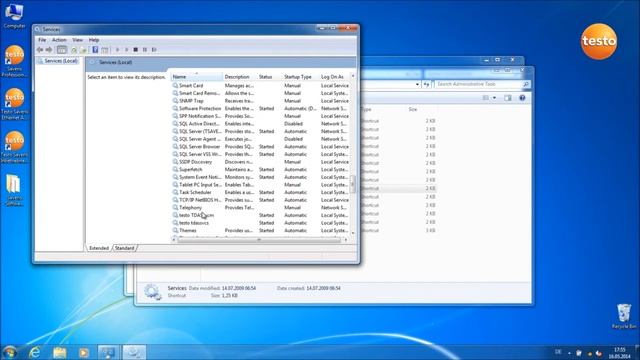Screen dimensions: 640x360
Task: Toggle the show/hide console tree button
Action: 62,50
